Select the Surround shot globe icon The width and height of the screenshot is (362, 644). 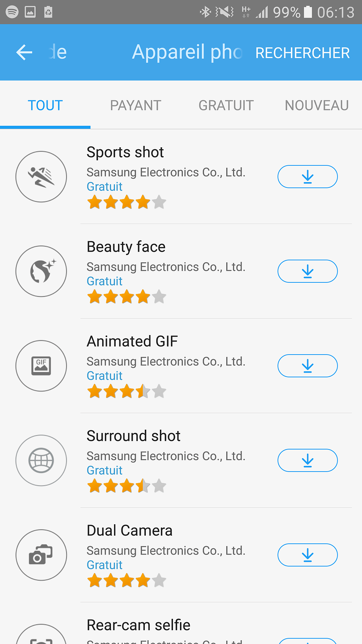coord(41,461)
